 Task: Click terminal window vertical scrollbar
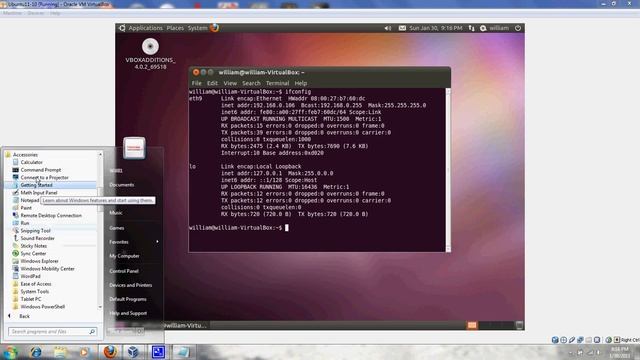[x=448, y=170]
